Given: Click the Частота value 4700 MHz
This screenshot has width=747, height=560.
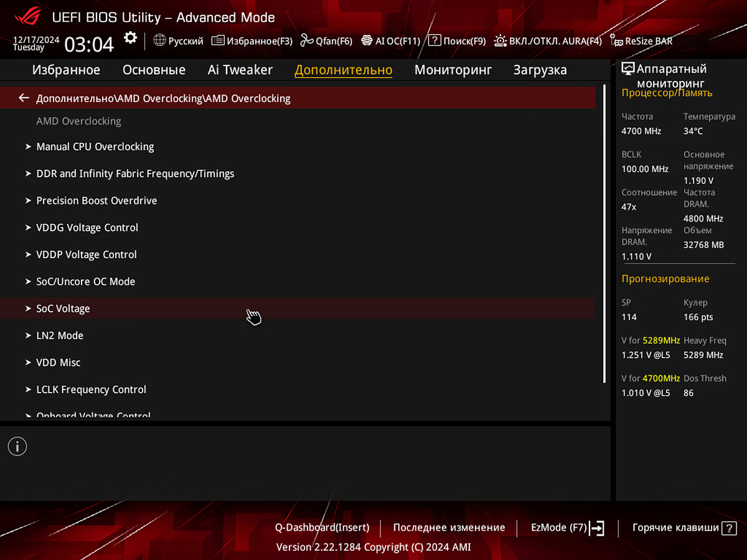Looking at the screenshot, I should tap(641, 131).
